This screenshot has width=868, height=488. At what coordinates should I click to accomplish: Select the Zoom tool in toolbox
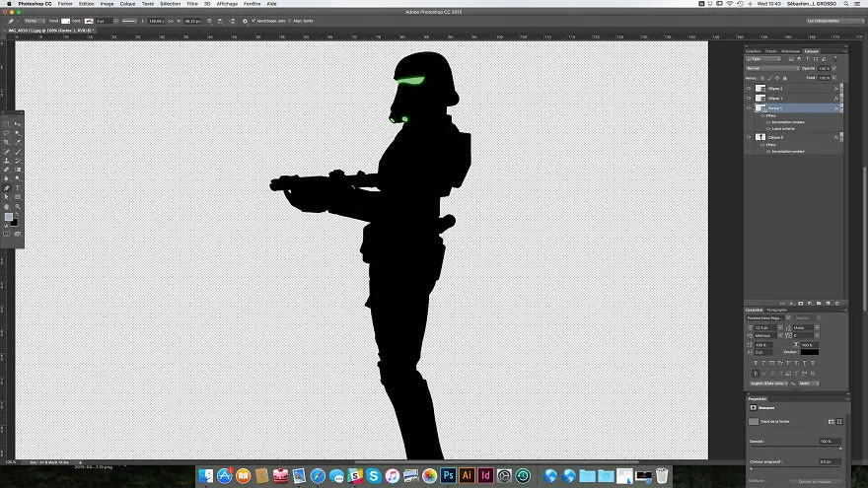click(18, 206)
